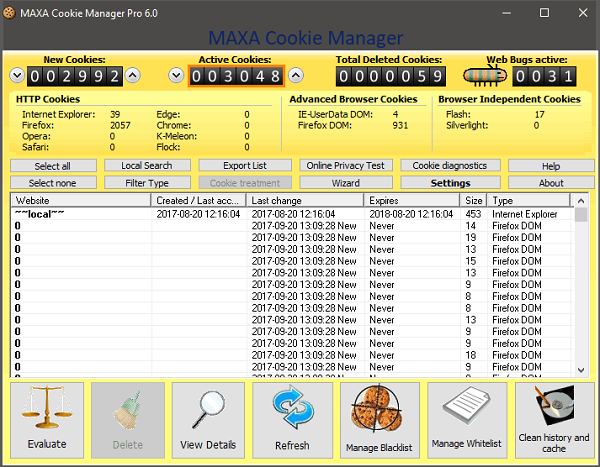600x467 pixels.
Task: Increase Active Cookies counter with up arrow
Action: click(x=296, y=75)
